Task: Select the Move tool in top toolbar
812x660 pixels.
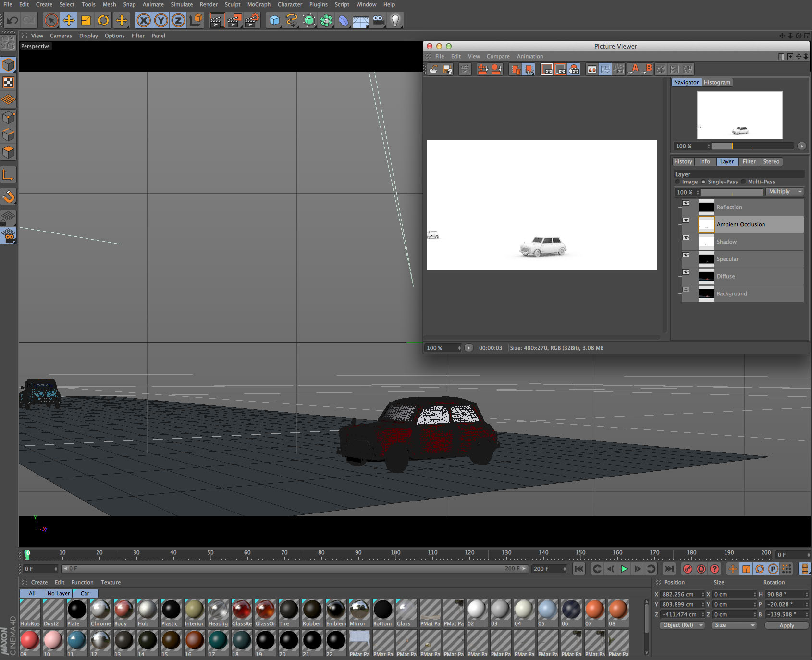Action: (x=69, y=20)
